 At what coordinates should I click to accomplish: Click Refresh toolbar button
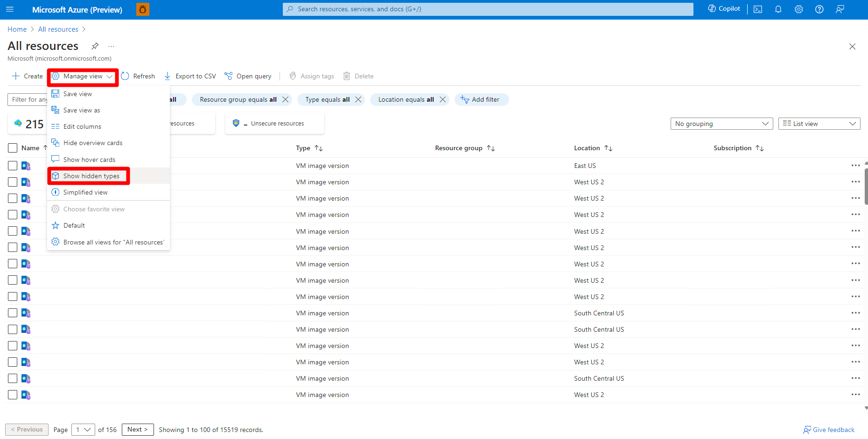tap(138, 76)
